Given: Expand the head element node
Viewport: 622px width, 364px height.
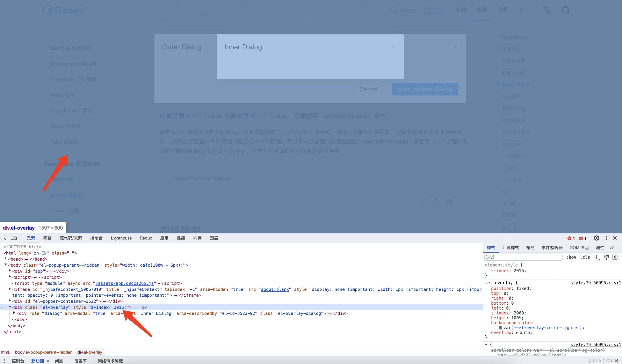Looking at the screenshot, I should (6, 258).
